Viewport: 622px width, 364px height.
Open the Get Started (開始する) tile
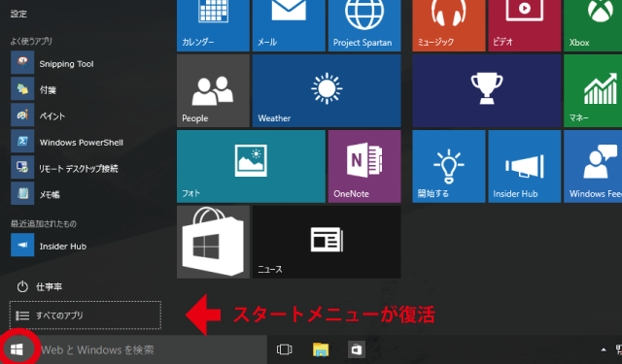[449, 166]
